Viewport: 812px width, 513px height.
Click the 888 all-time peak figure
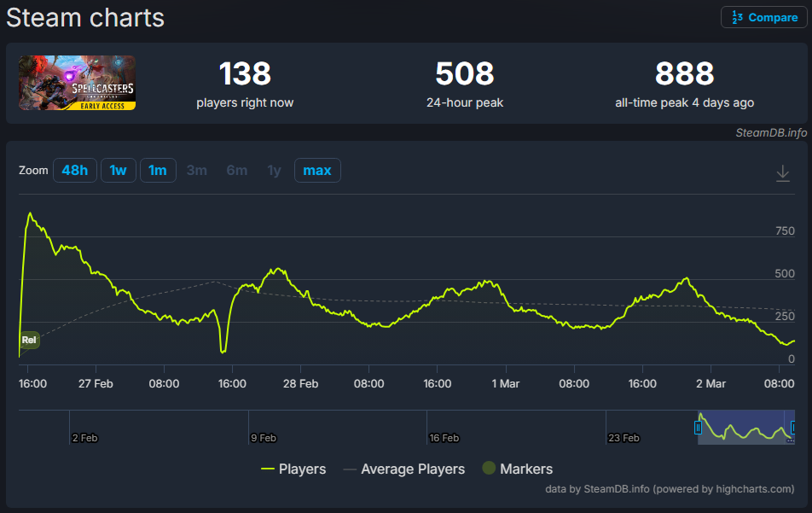685,73
